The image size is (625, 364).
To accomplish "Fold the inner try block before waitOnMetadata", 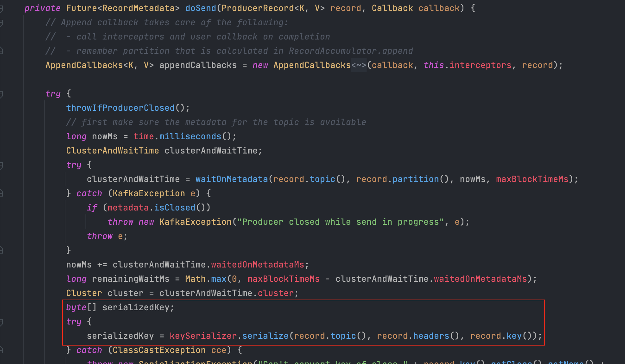I will 1,165.
